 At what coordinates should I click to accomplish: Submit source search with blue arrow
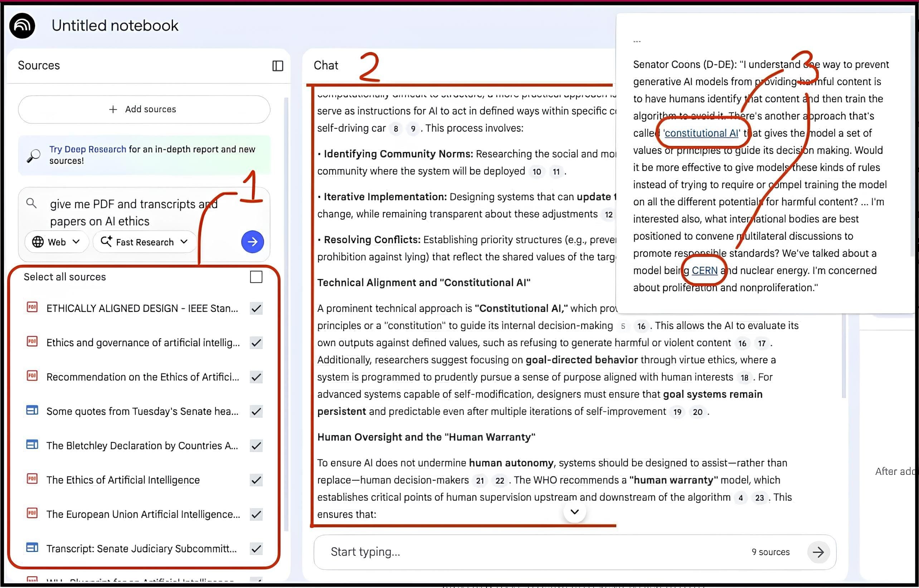pyautogui.click(x=252, y=241)
